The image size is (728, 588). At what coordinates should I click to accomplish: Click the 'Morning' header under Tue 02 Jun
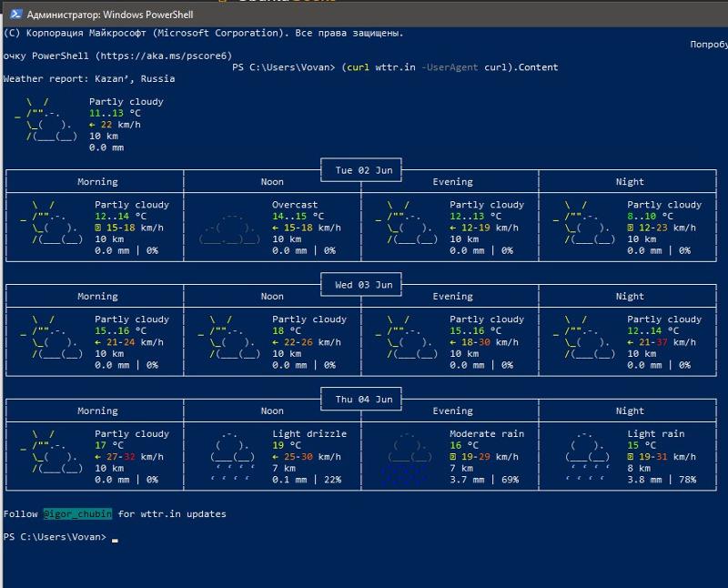point(97,182)
